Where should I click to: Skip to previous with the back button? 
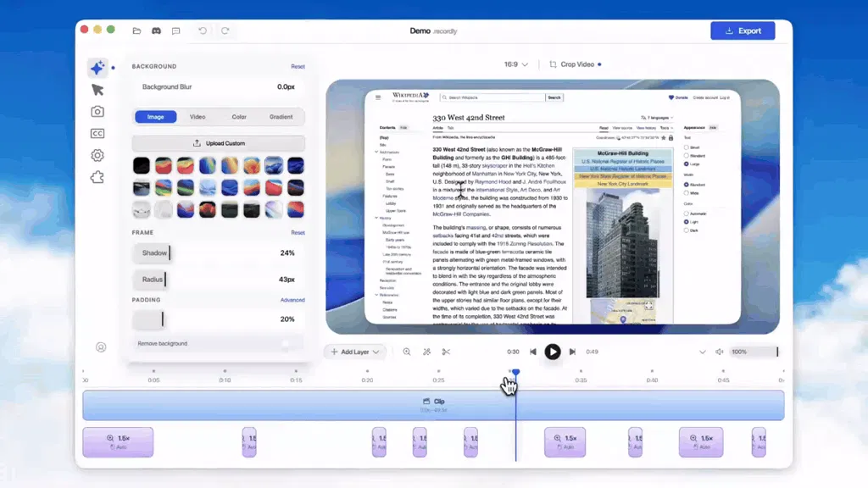click(x=533, y=352)
